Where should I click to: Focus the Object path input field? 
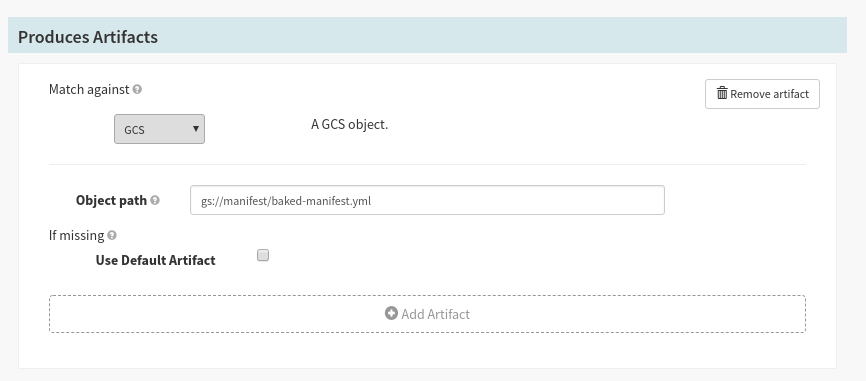pyautogui.click(x=427, y=200)
